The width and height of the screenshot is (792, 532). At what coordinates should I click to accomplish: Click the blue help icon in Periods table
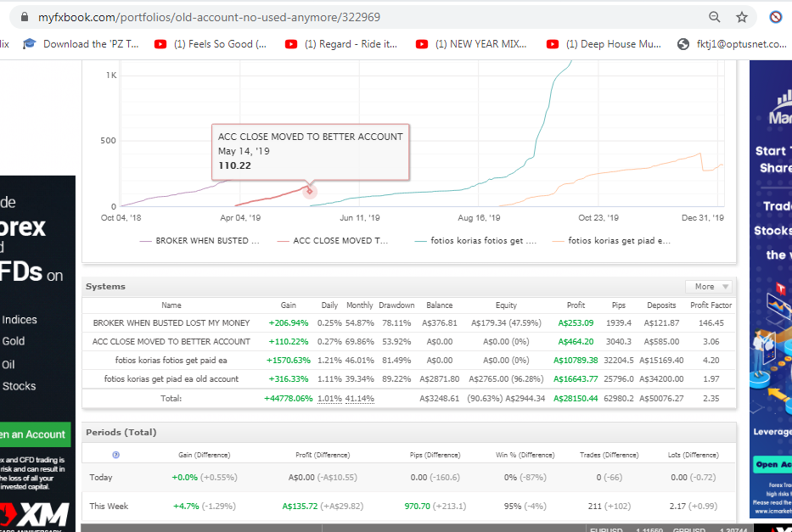(x=115, y=455)
